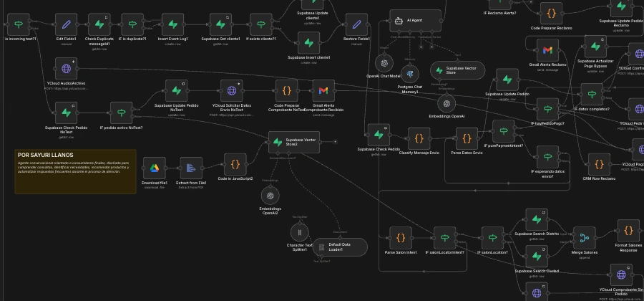Open the Supabase Search Distrito node
644x301 pixels.
537,219
